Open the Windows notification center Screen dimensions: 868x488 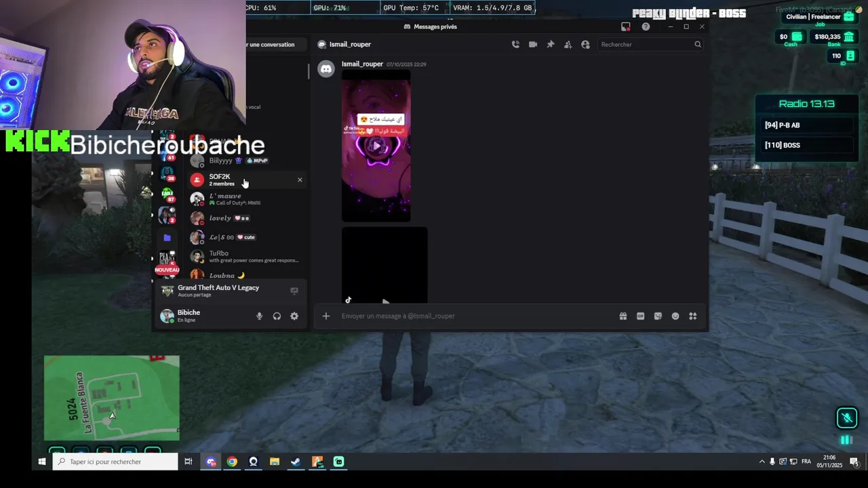tap(854, 462)
